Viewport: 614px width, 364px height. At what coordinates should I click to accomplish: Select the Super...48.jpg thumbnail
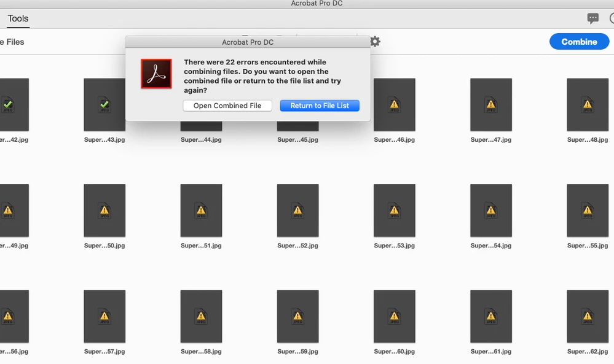tap(588, 104)
